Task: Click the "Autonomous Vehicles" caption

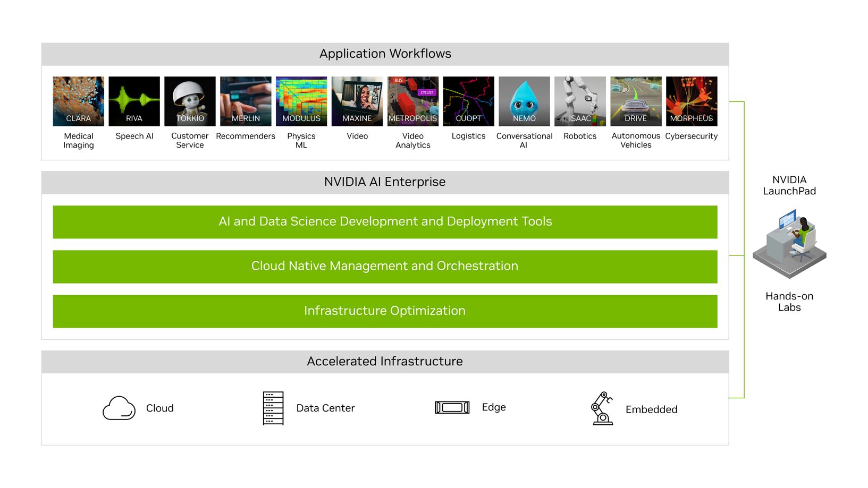Action: click(636, 141)
